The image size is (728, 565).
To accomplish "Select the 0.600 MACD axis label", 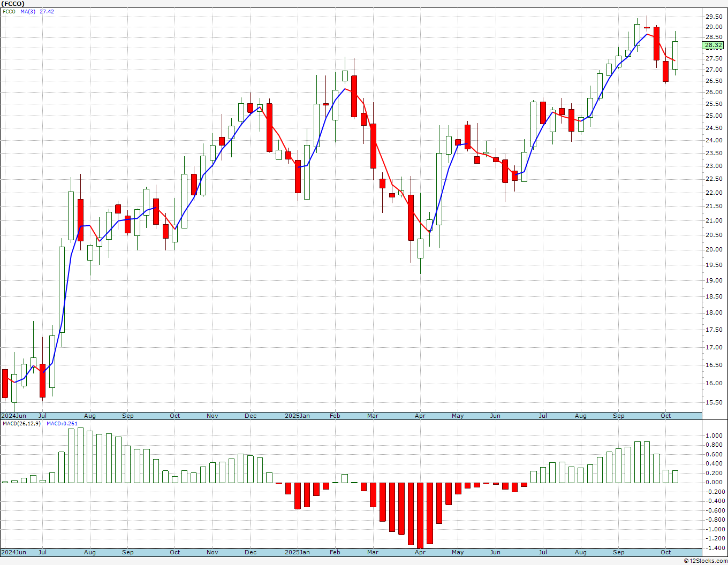I will 714,454.
